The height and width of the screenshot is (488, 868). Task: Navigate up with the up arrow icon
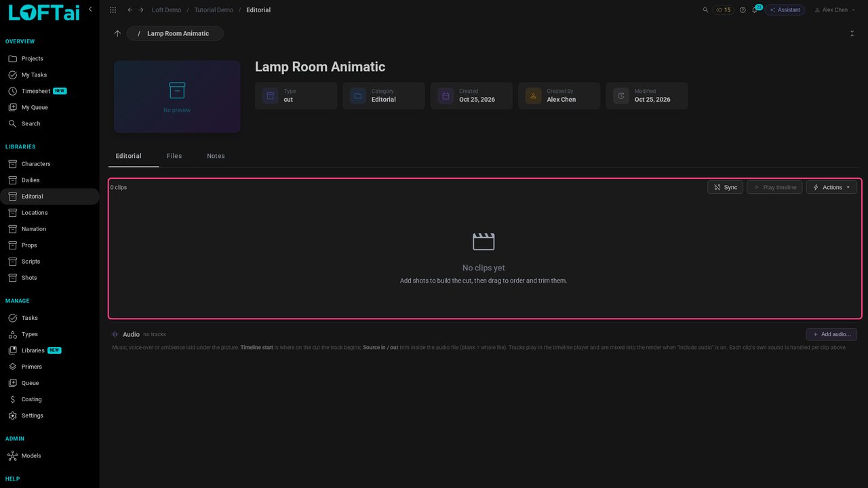117,33
